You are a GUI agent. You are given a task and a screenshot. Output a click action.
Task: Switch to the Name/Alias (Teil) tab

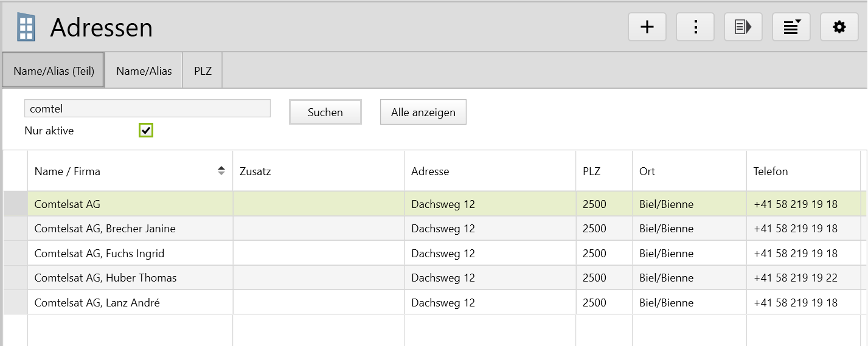click(x=54, y=71)
